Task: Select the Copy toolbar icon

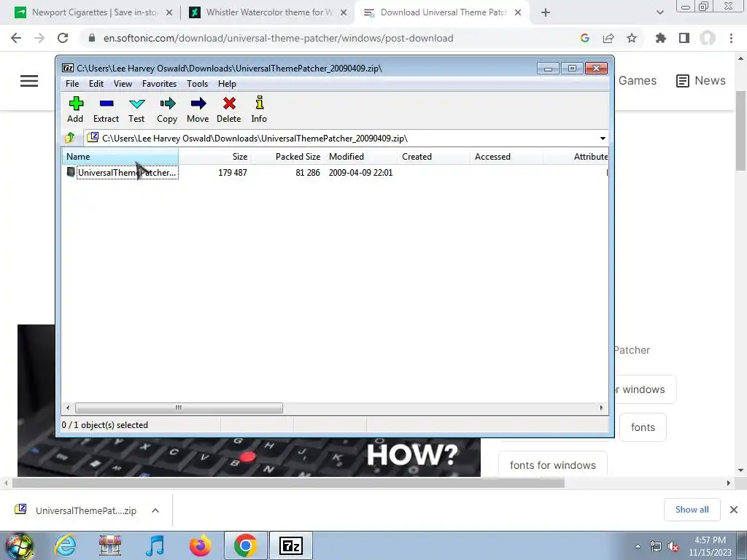Action: pos(167,104)
